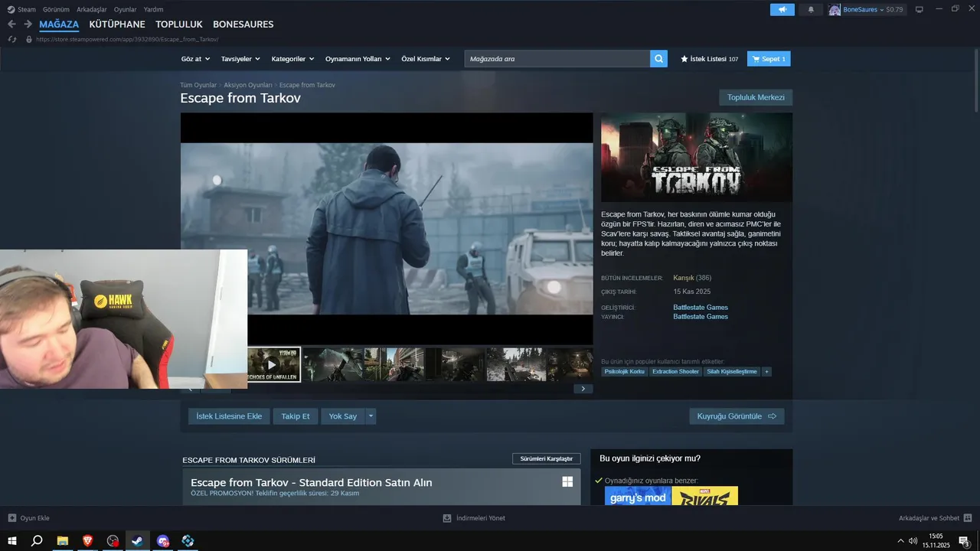980x551 pixels.
Task: Expand the Tavsiyeler dropdown
Action: pyautogui.click(x=240, y=59)
